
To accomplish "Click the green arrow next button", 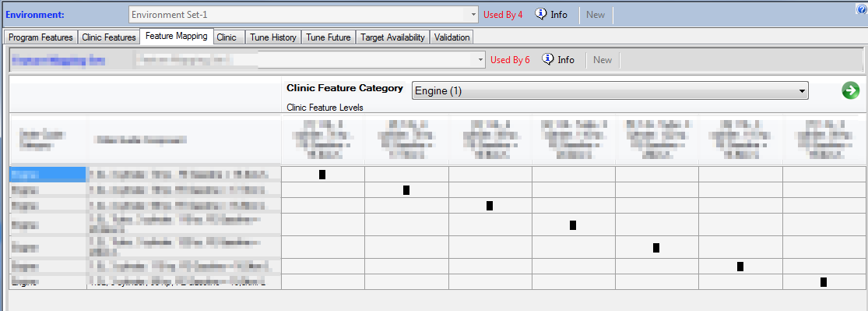I will pos(850,90).
